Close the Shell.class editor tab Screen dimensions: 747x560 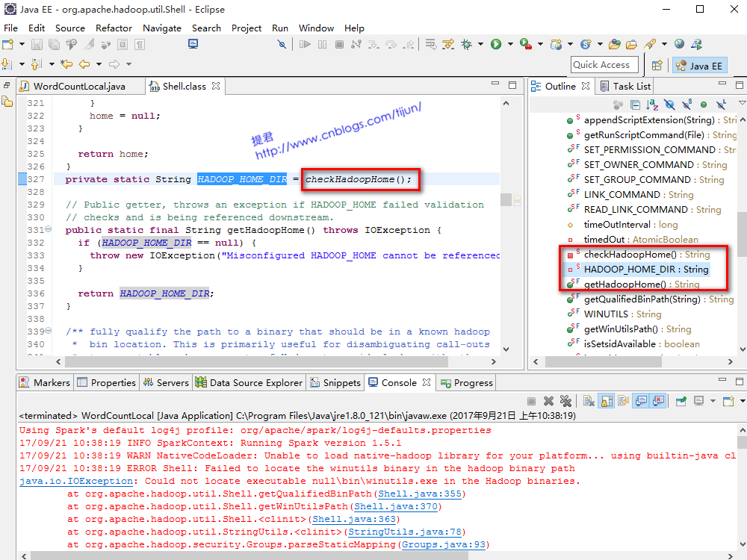coord(216,86)
